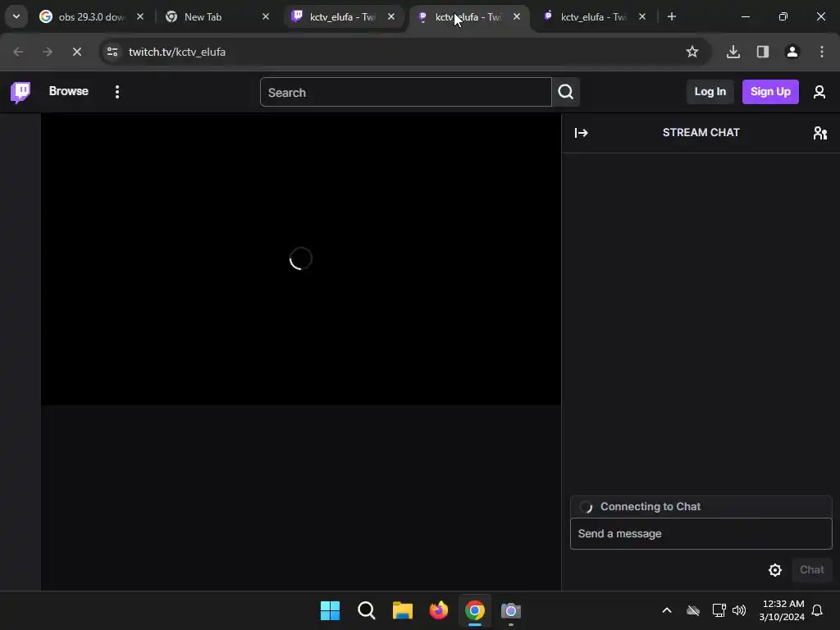The height and width of the screenshot is (630, 840).
Task: Open the volume speaker tray icon
Action: point(739,610)
